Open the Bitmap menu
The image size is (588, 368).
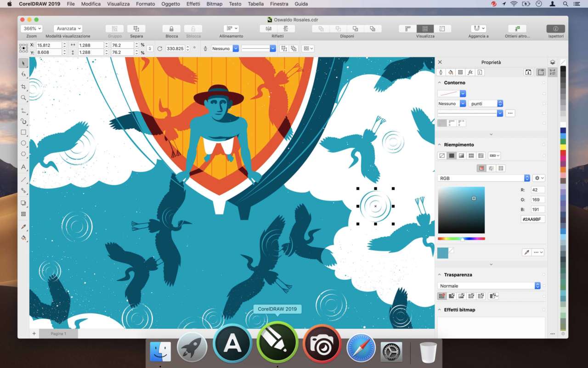pyautogui.click(x=215, y=4)
